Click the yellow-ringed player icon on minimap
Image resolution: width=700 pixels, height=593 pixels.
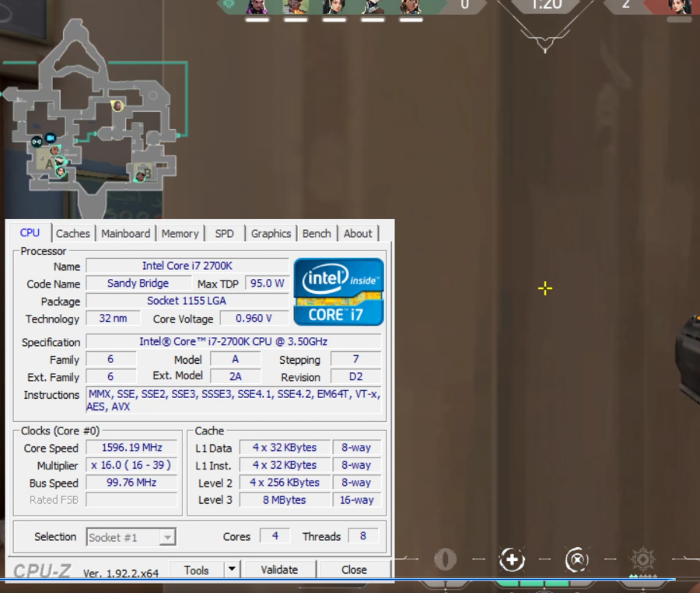tap(117, 106)
